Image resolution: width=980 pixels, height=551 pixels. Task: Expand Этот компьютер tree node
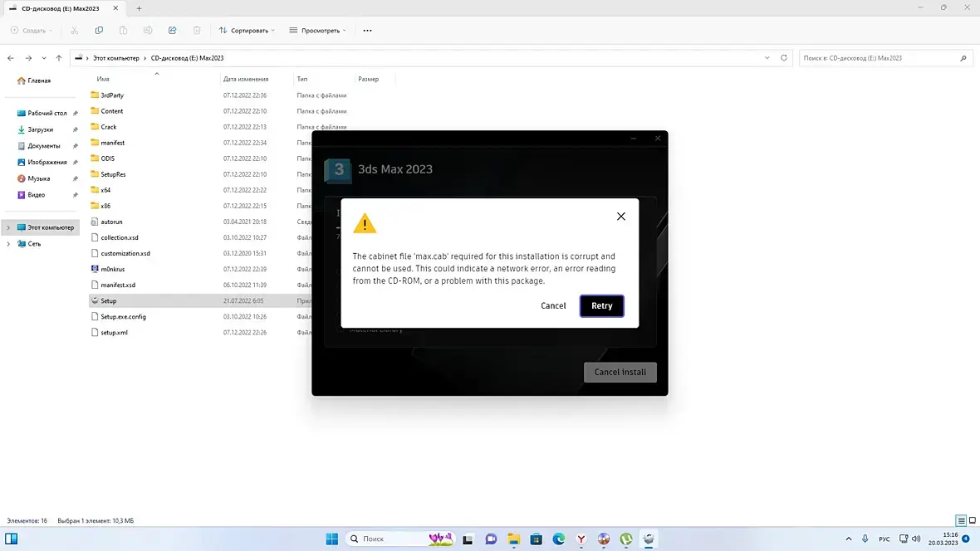pyautogui.click(x=8, y=227)
